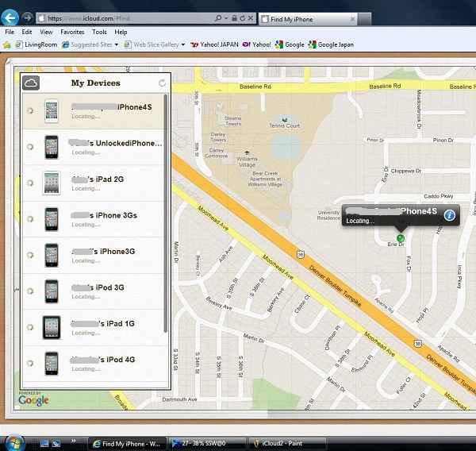Click the Windows Start orb
476x451 pixels.
[x=13, y=443]
